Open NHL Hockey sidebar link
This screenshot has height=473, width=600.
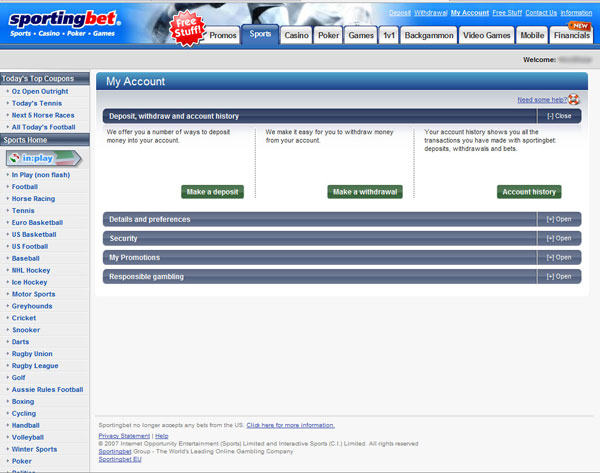[31, 270]
